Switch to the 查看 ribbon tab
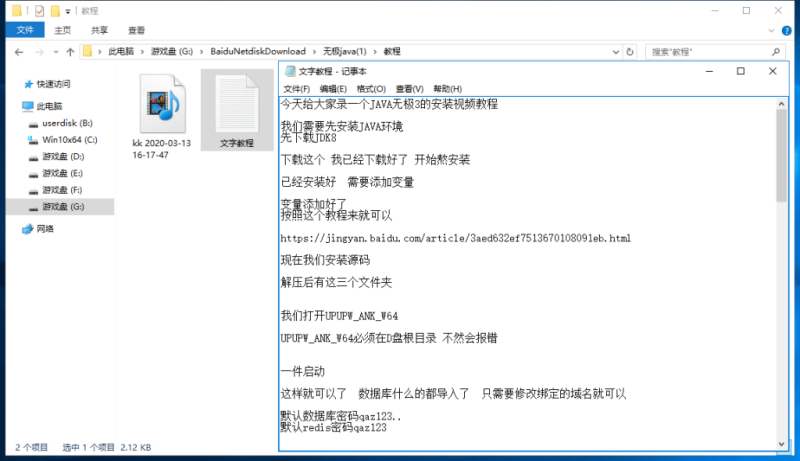Image resolution: width=800 pixels, height=461 pixels. pos(136,30)
